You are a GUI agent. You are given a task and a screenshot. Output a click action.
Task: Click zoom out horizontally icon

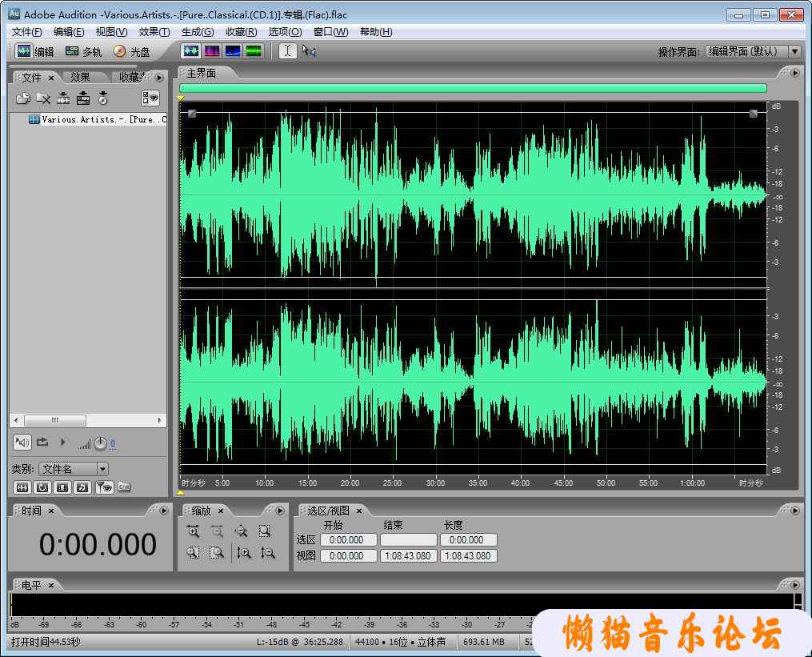pyautogui.click(x=217, y=531)
